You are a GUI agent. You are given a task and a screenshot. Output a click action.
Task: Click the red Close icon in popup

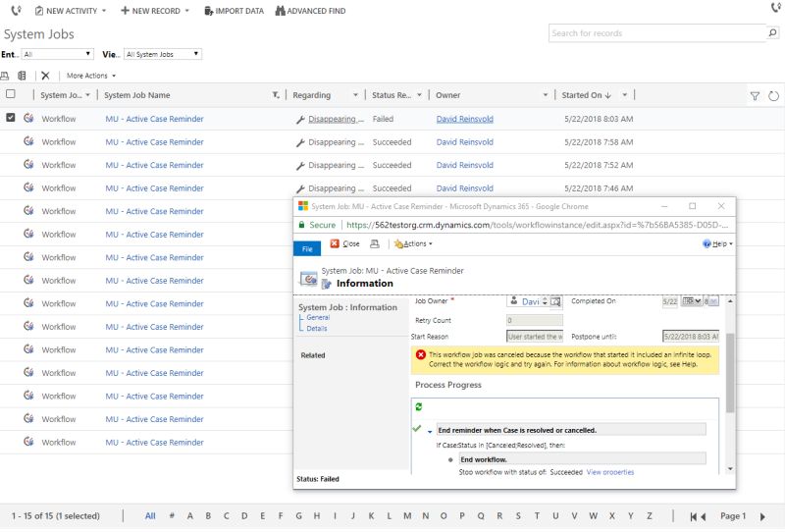click(335, 243)
